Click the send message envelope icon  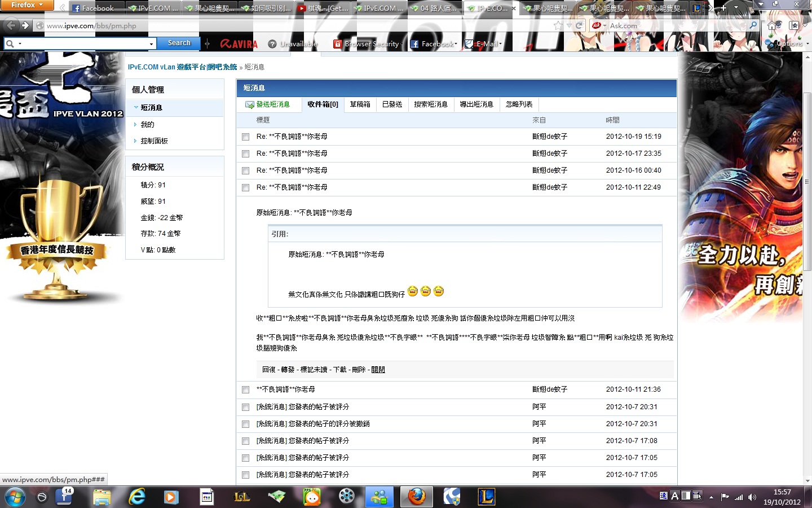click(250, 104)
